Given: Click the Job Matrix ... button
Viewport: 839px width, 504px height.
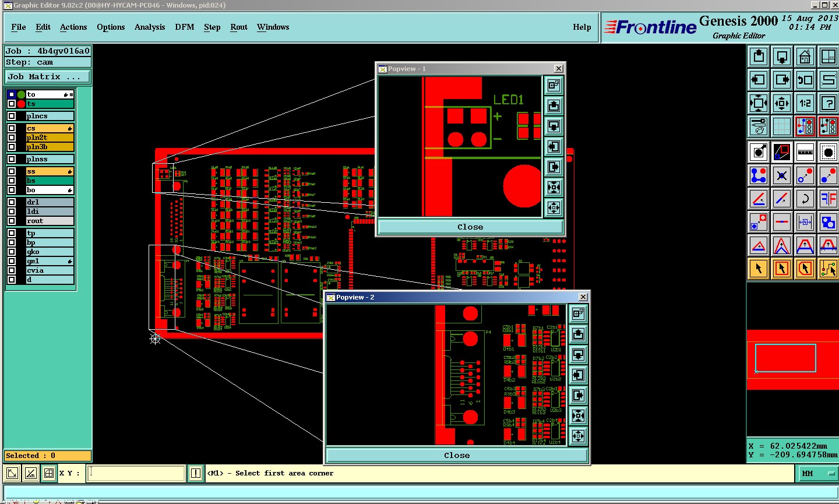Looking at the screenshot, I should click(x=48, y=77).
